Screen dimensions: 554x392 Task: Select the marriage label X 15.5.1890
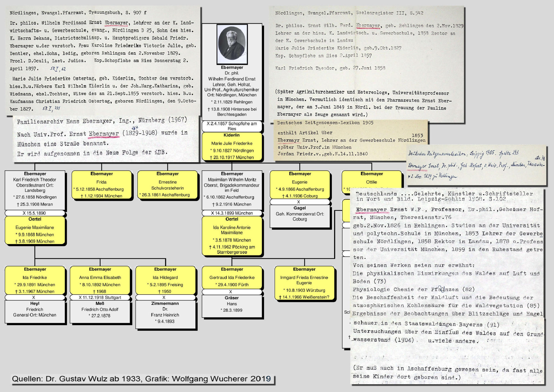point(35,213)
